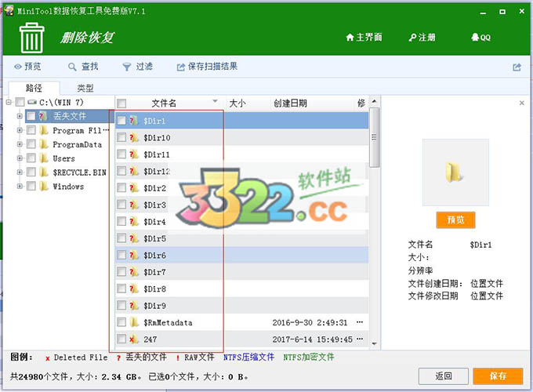The height and width of the screenshot is (392, 533).
Task: Click the 247 deleted folder icon
Action: (133, 339)
